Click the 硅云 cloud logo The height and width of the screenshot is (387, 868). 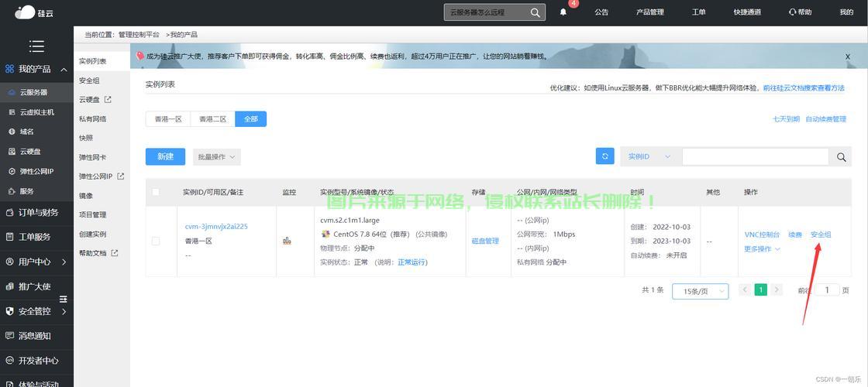coord(34,12)
